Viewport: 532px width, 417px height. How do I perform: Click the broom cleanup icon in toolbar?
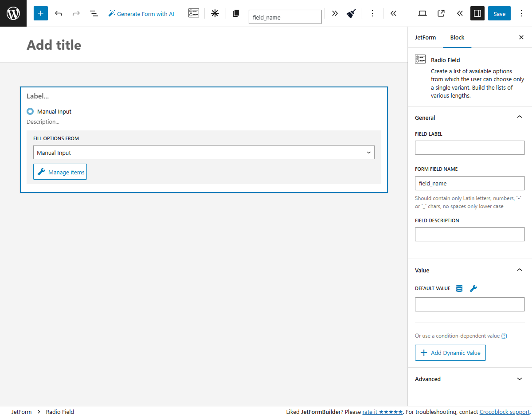[351, 13]
